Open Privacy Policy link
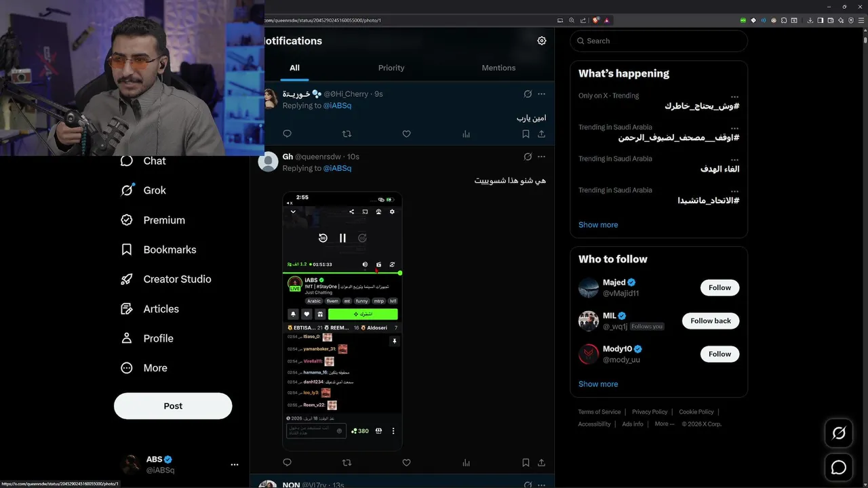Image resolution: width=868 pixels, height=488 pixels. pyautogui.click(x=650, y=412)
